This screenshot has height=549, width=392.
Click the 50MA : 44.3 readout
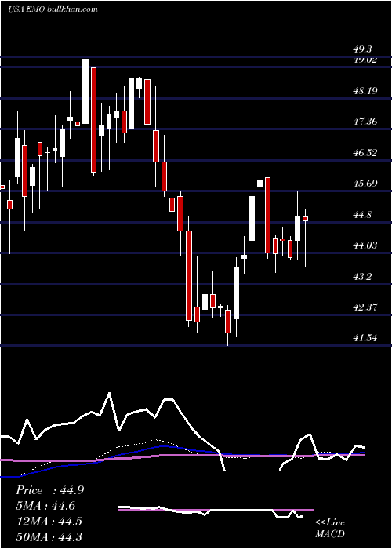point(49,536)
